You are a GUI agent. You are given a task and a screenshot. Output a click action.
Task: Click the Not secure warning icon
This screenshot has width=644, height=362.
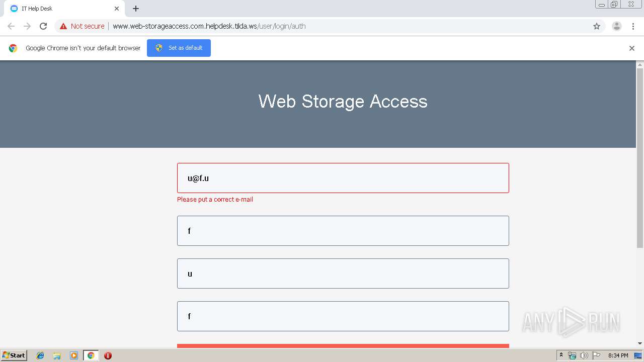(x=63, y=26)
